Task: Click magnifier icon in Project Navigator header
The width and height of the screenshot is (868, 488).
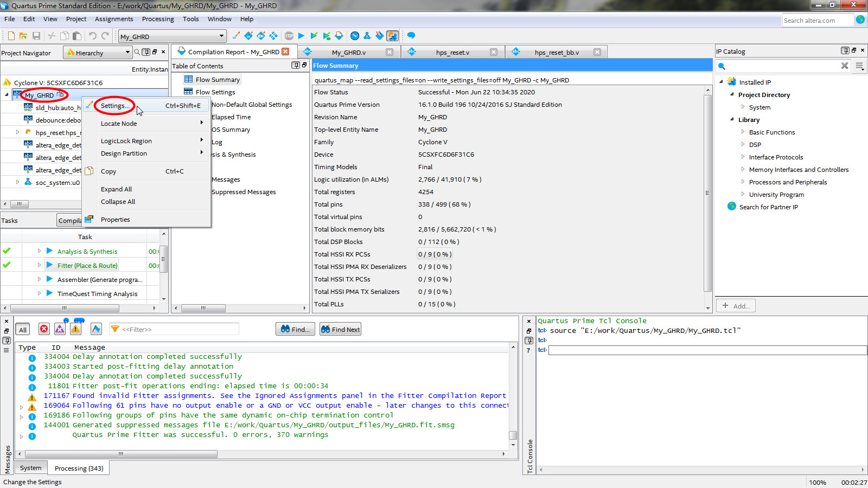Action: tap(137, 52)
